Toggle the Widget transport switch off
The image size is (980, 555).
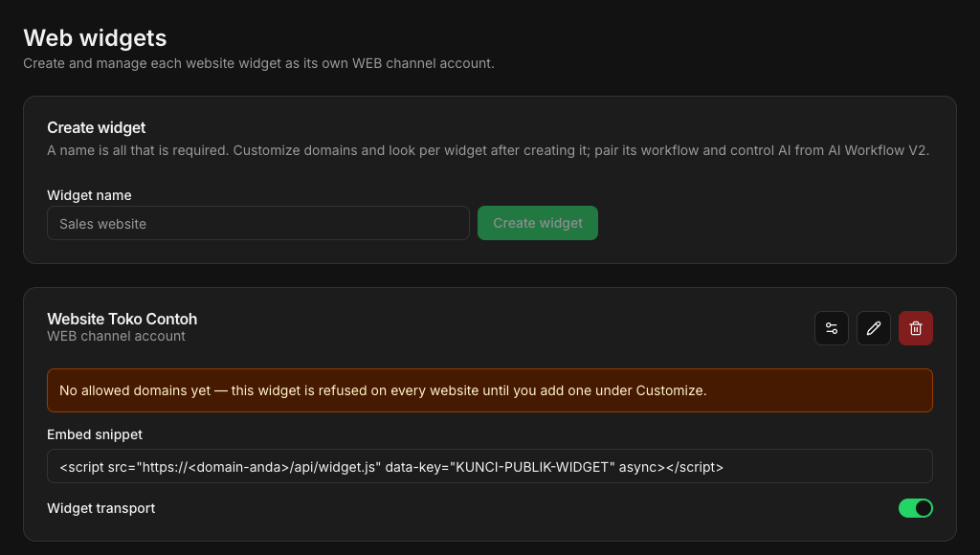[916, 508]
